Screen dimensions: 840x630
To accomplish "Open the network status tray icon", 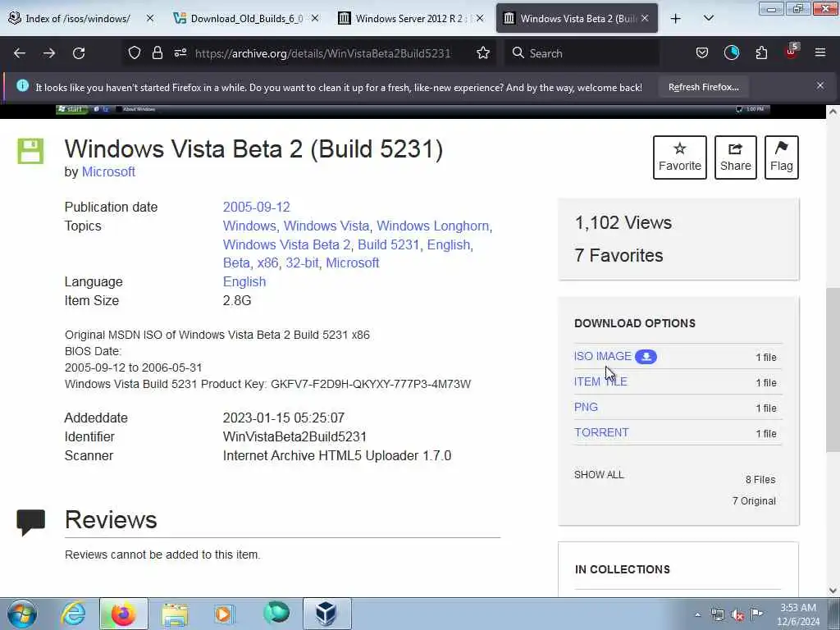I will pos(717,614).
